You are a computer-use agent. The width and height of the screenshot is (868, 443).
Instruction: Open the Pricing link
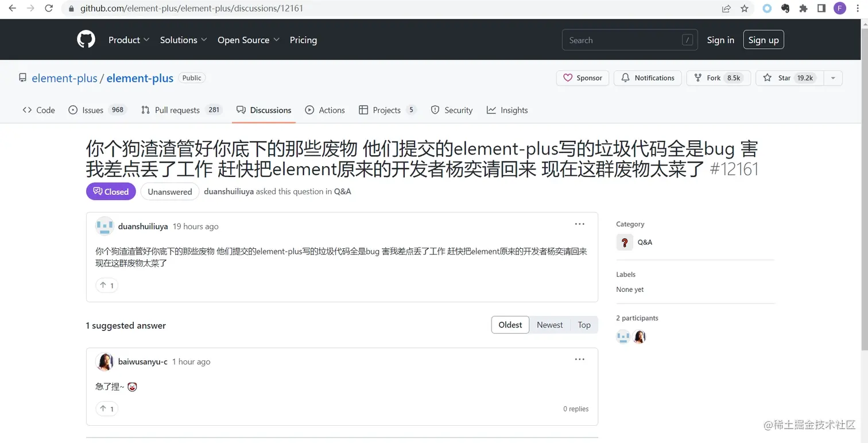click(303, 40)
